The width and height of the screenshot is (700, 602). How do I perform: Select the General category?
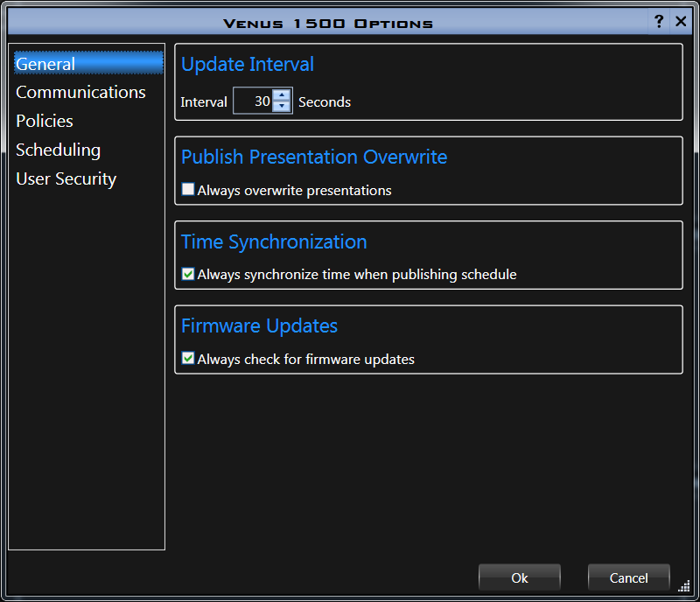[45, 64]
